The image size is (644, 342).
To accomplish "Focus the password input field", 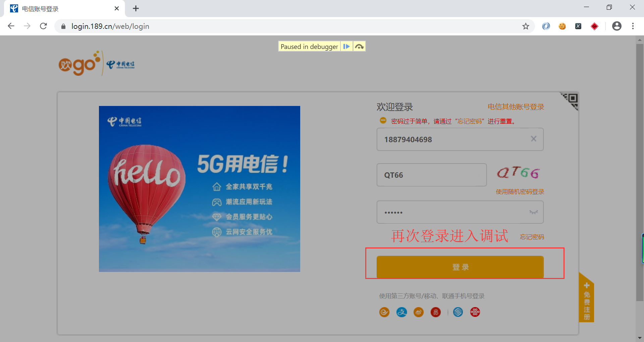I will [460, 212].
